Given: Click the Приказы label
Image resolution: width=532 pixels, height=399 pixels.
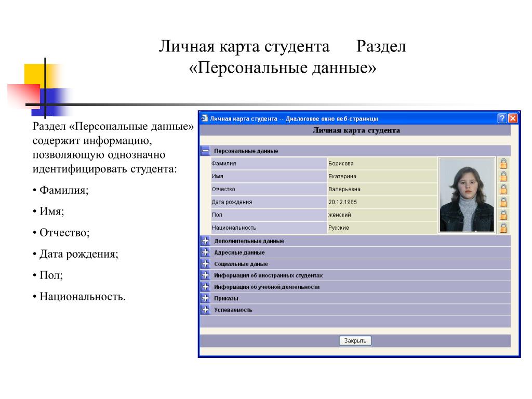Looking at the screenshot, I should 226,299.
